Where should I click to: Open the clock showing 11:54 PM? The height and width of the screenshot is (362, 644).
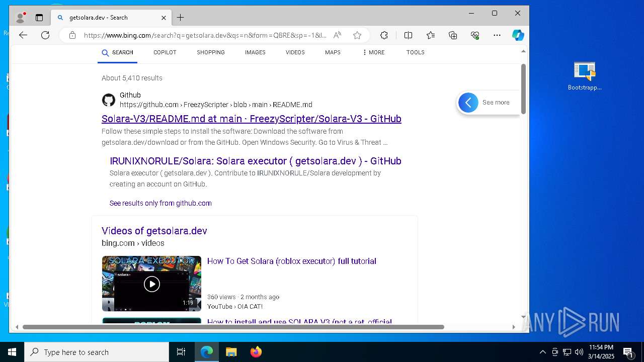point(601,352)
